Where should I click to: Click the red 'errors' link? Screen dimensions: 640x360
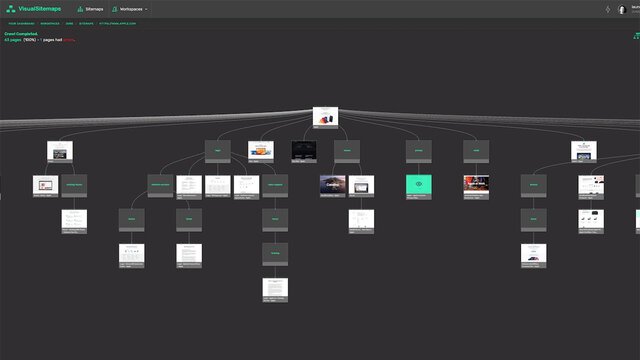[69, 40]
